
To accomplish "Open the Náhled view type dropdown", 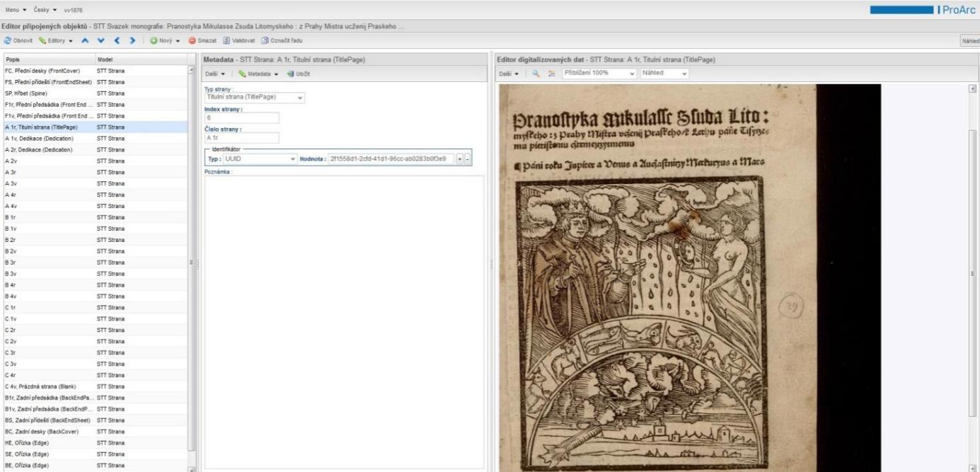I will (664, 73).
